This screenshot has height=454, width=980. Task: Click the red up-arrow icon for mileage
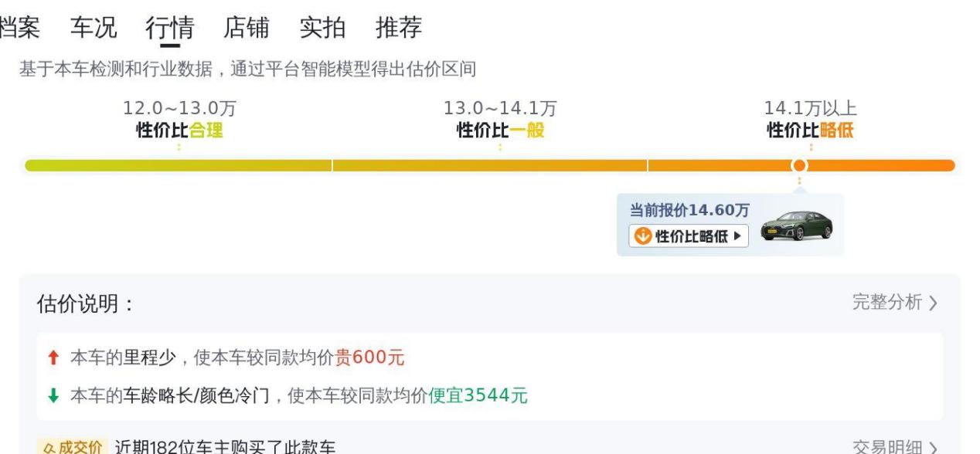coord(53,358)
